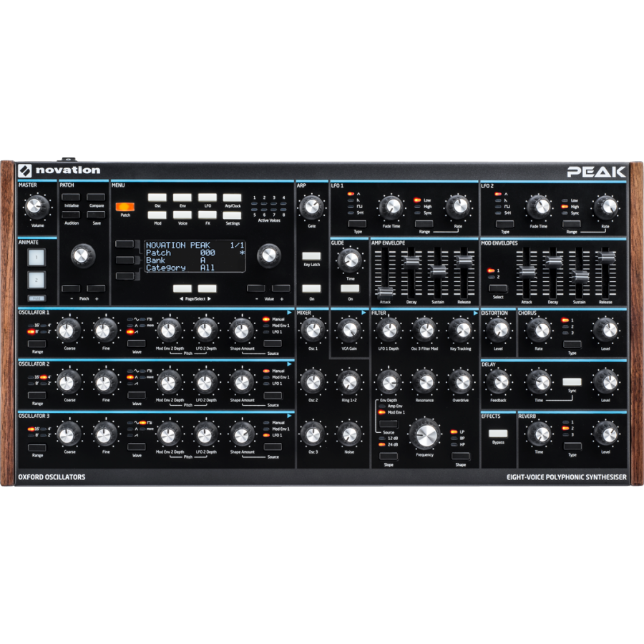Cycle the Filter Env Depth Source button
The width and height of the screenshot is (644, 644).
coord(388,424)
